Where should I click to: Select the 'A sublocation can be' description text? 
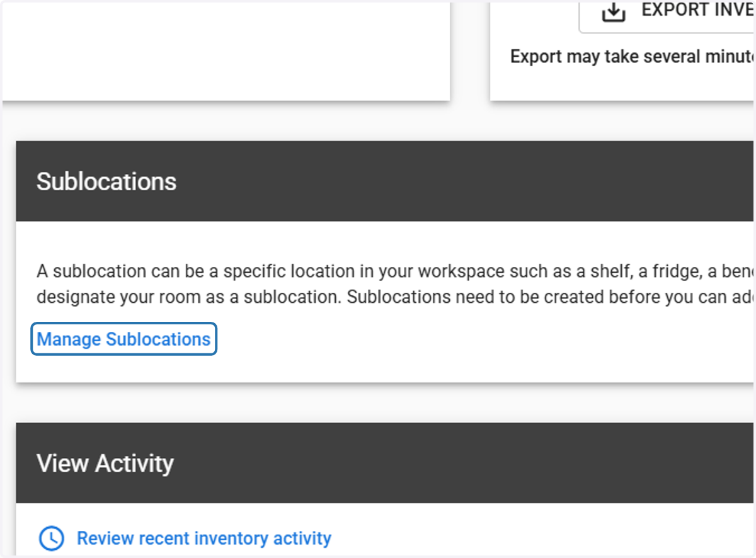394,284
